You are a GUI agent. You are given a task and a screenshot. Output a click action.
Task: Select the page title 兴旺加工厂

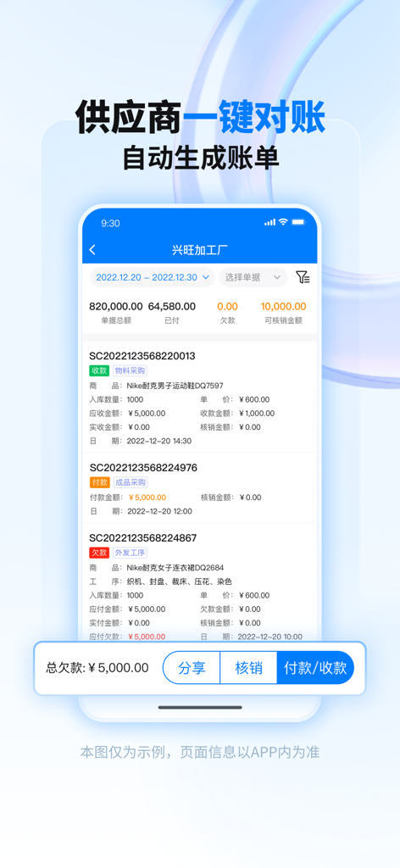(x=200, y=250)
